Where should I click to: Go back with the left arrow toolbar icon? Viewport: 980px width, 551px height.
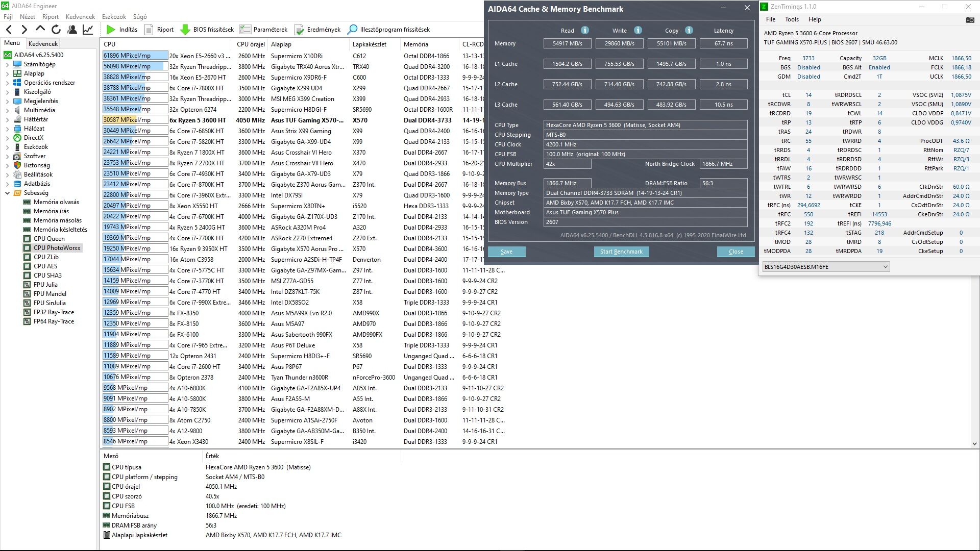[9, 30]
